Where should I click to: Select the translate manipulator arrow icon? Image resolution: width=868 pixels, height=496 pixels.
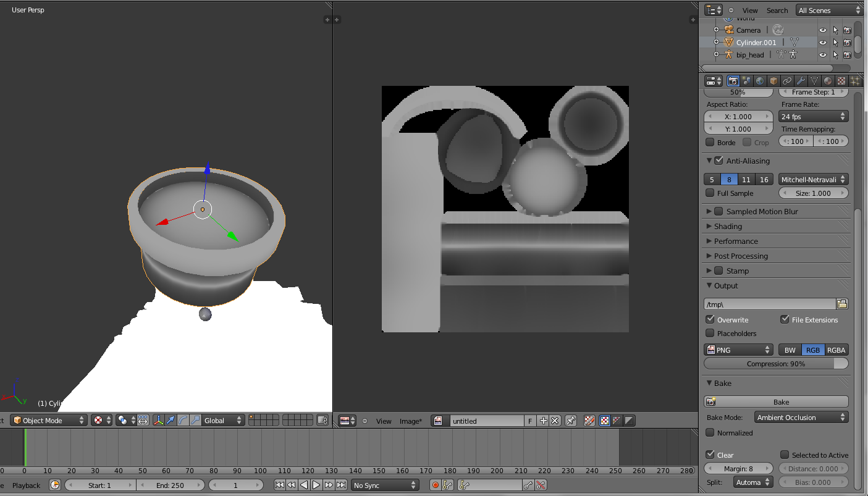coord(171,420)
